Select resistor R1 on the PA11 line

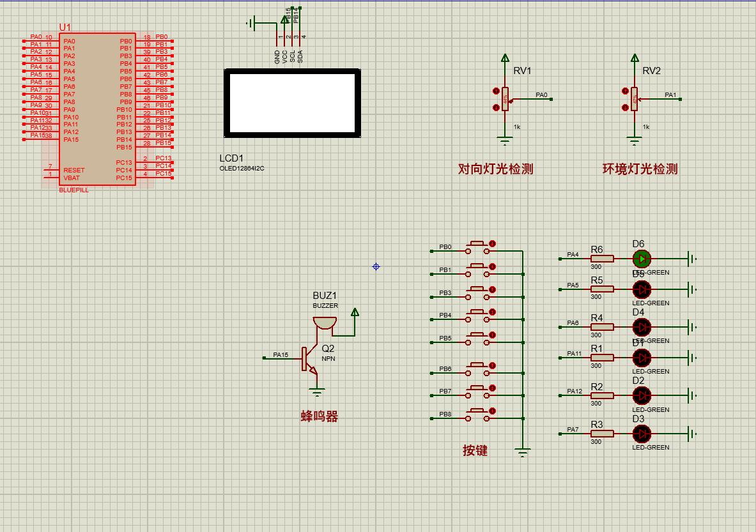(x=602, y=358)
